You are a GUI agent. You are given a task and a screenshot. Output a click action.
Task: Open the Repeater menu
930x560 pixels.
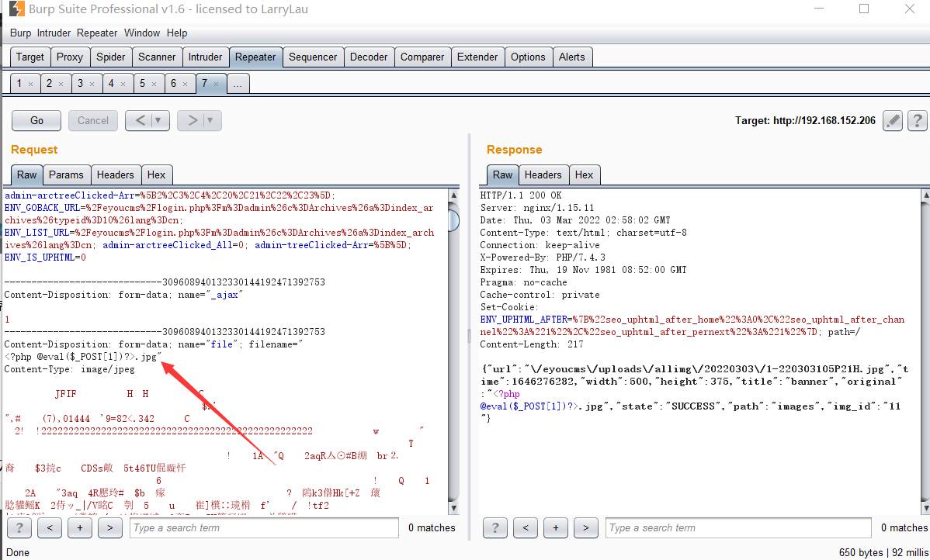coord(97,33)
